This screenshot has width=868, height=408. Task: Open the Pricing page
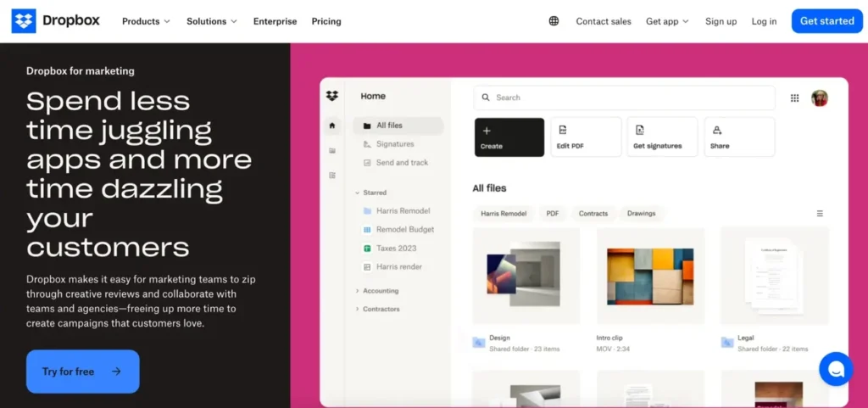(x=326, y=21)
